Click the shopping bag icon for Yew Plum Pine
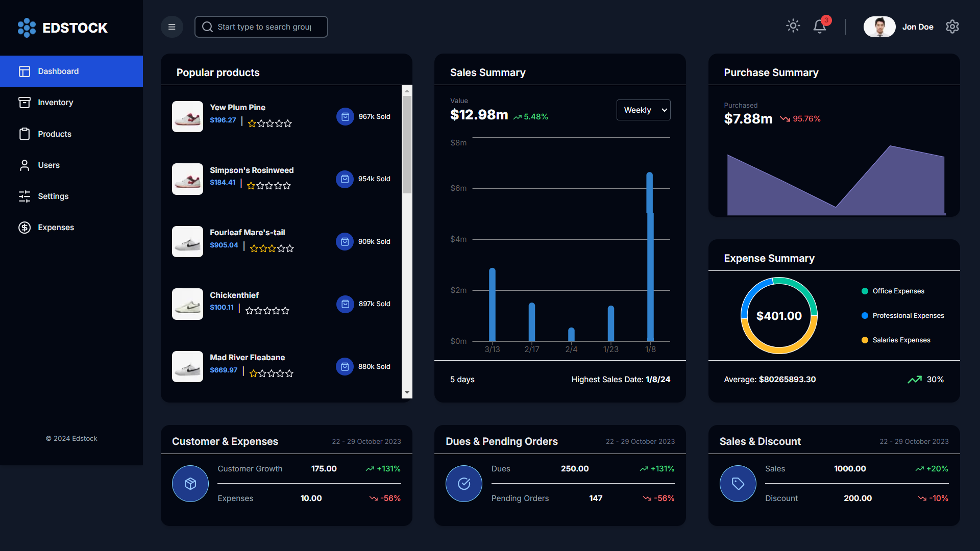980x551 pixels. coord(345,117)
